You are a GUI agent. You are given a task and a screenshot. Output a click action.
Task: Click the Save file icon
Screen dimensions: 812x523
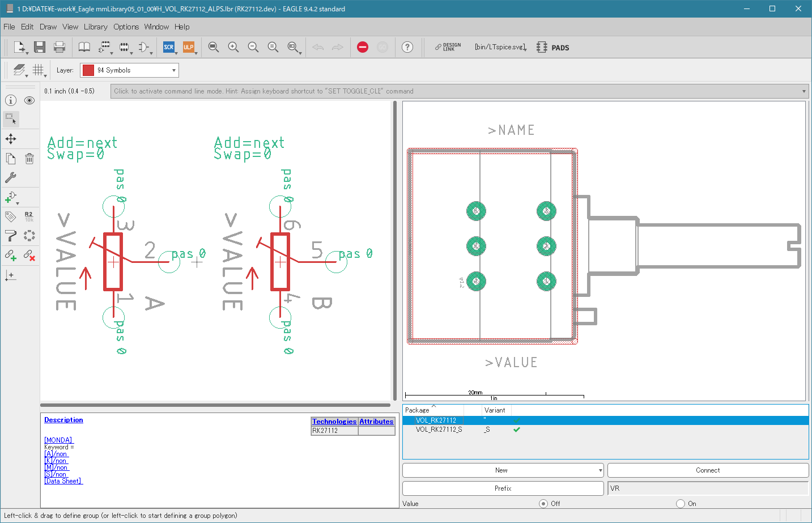click(39, 47)
